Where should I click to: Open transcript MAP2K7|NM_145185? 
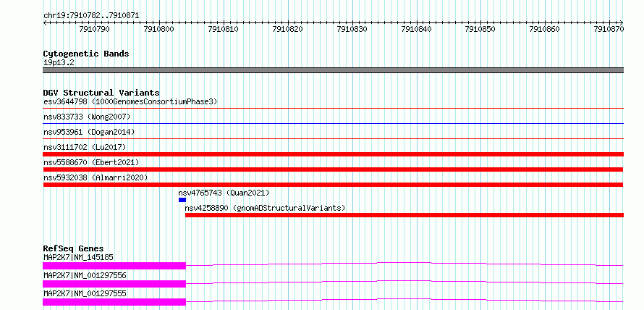click(x=78, y=258)
